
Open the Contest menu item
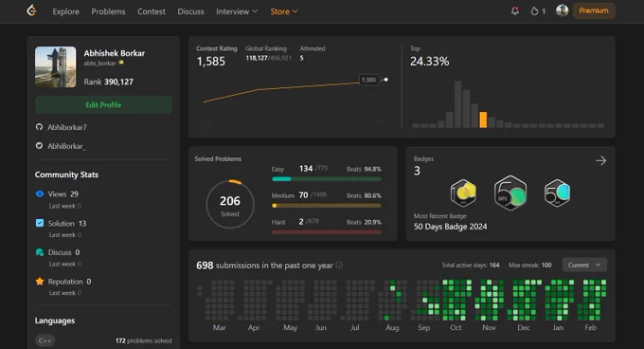click(x=152, y=11)
